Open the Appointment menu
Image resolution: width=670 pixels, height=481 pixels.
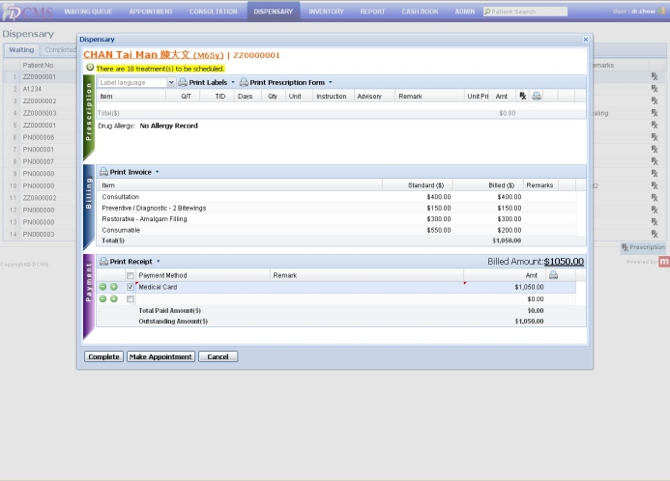[x=151, y=12]
